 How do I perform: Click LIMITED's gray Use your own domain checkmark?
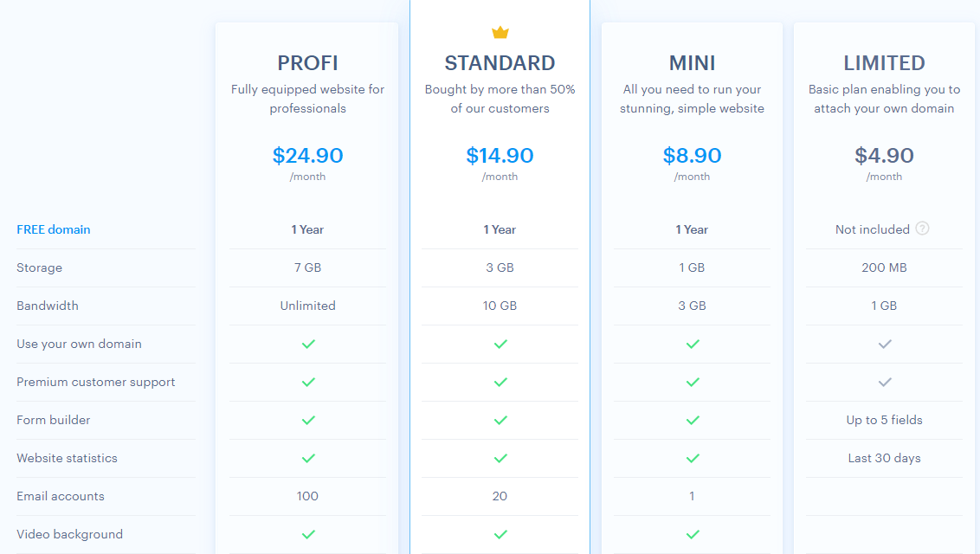(x=885, y=345)
